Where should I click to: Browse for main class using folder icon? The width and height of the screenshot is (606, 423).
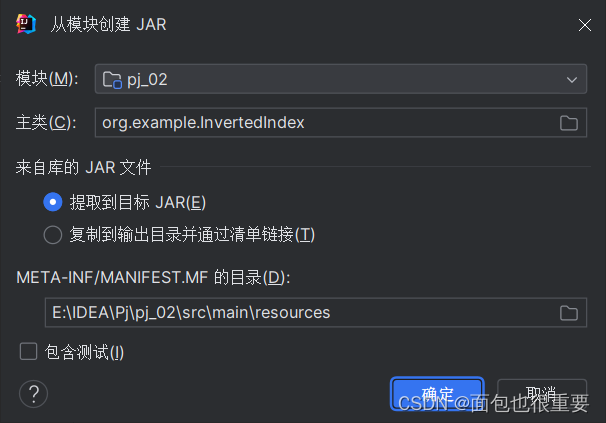(569, 123)
